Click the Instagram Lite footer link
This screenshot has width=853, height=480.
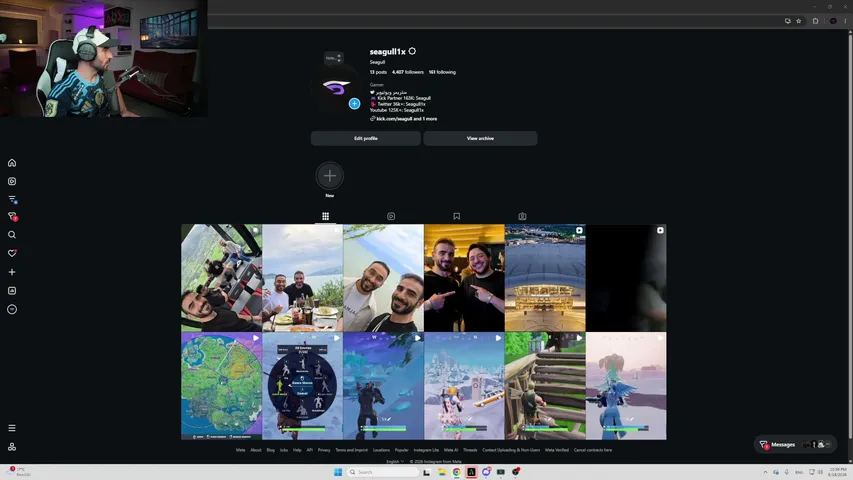point(426,450)
